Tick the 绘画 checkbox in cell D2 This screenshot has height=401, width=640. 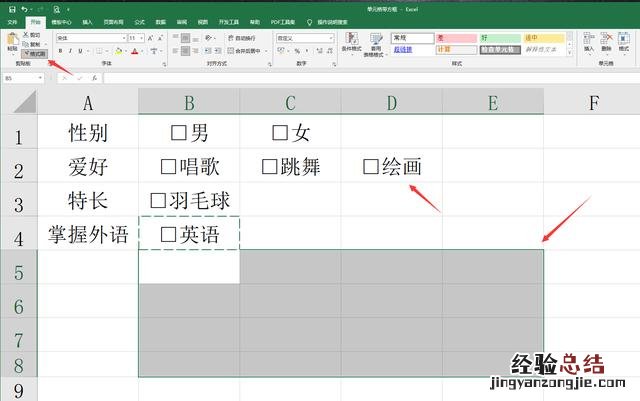click(x=370, y=167)
